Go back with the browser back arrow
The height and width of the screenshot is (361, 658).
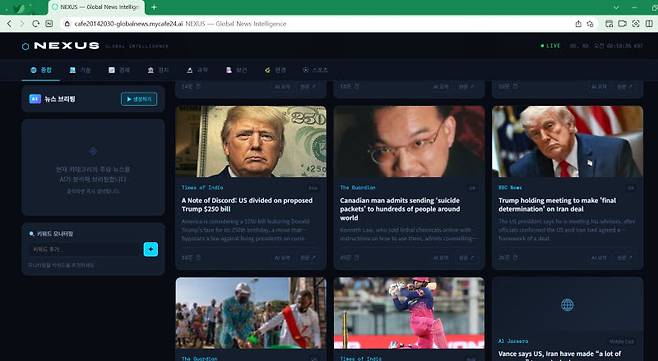click(x=9, y=24)
